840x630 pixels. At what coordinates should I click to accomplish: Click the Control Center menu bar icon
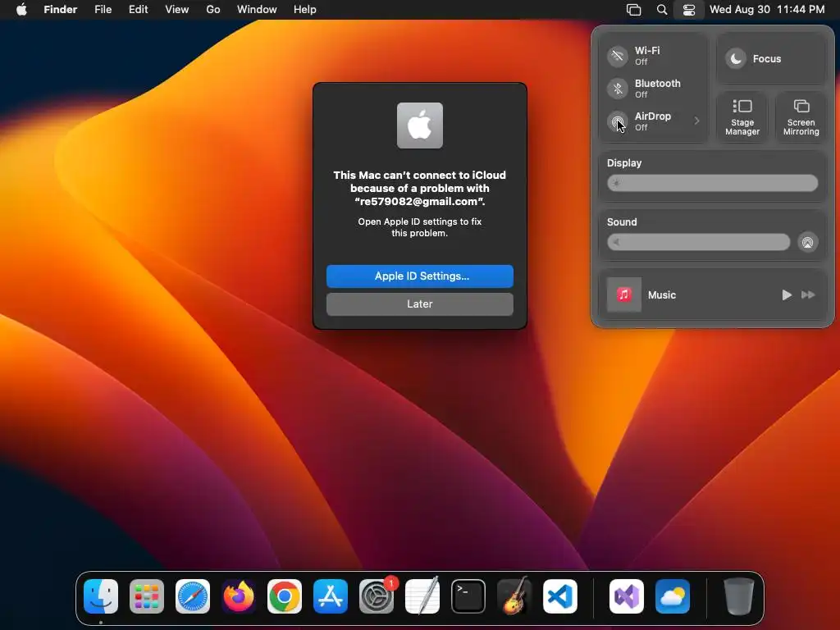[x=689, y=10]
